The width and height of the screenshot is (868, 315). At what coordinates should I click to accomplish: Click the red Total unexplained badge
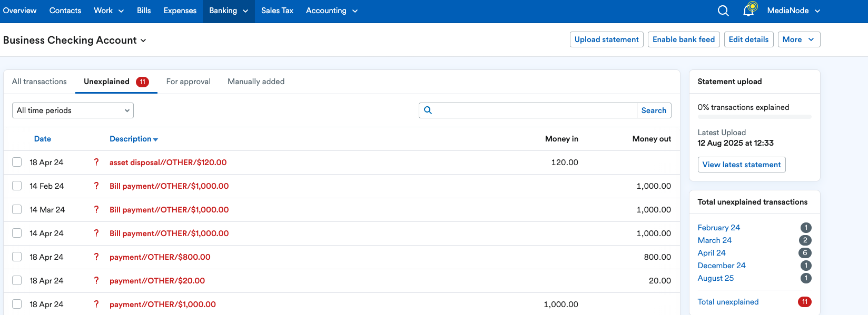tap(804, 302)
